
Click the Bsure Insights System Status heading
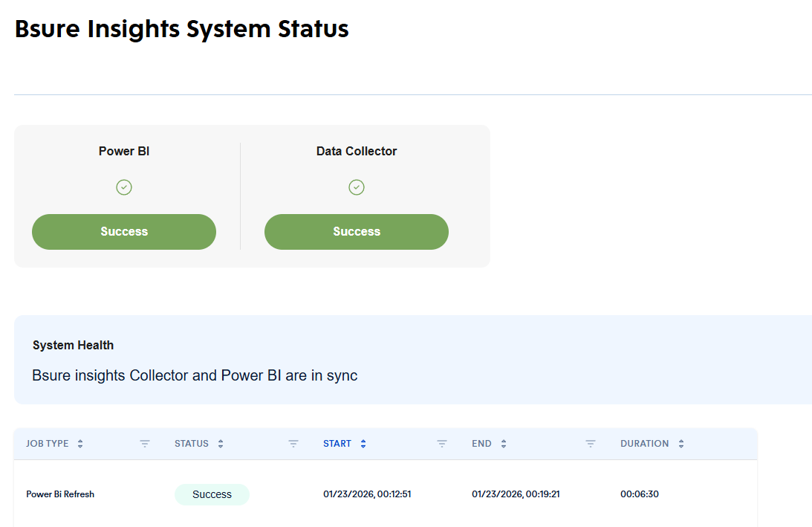[182, 29]
